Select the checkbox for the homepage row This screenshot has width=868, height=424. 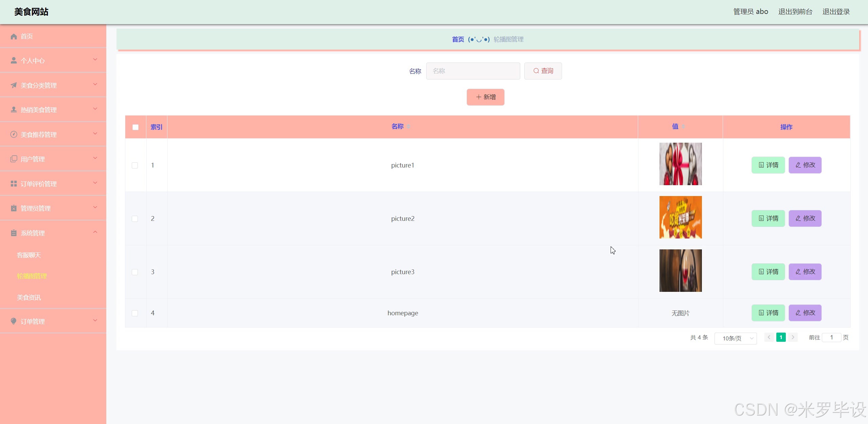[x=135, y=313]
